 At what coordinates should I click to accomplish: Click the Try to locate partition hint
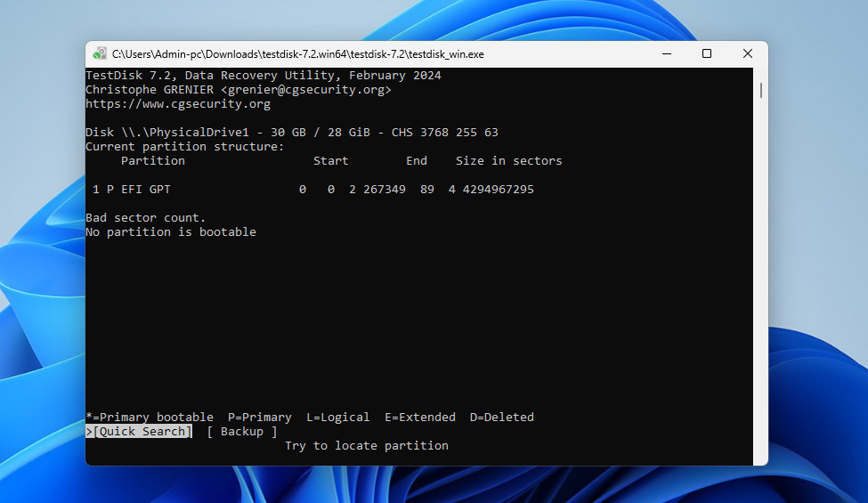(x=366, y=446)
